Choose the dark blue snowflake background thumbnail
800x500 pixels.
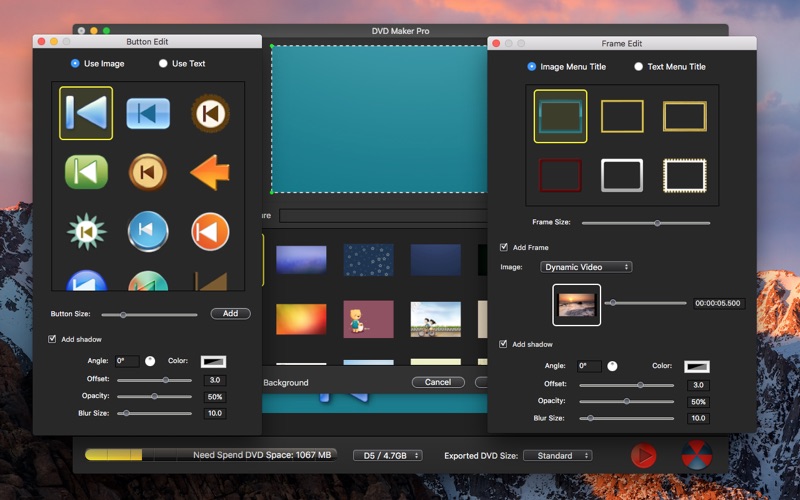tap(368, 260)
